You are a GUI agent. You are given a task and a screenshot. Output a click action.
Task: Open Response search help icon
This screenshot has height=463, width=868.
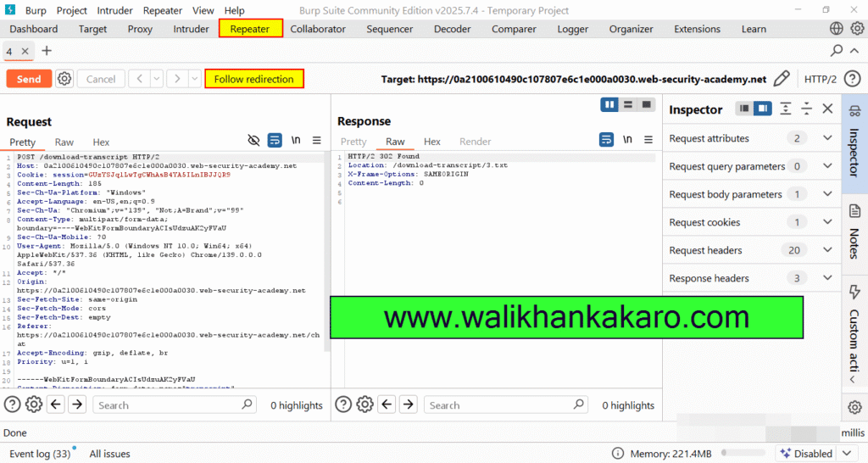343,404
